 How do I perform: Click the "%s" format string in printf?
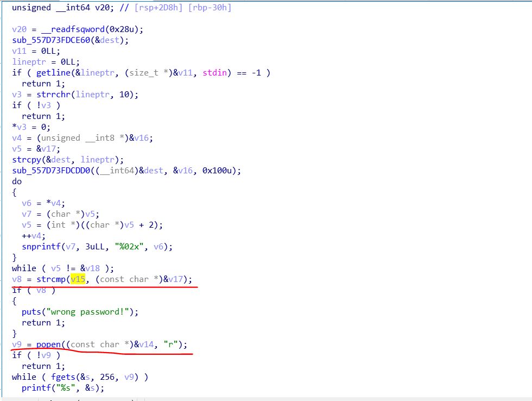(x=66, y=388)
